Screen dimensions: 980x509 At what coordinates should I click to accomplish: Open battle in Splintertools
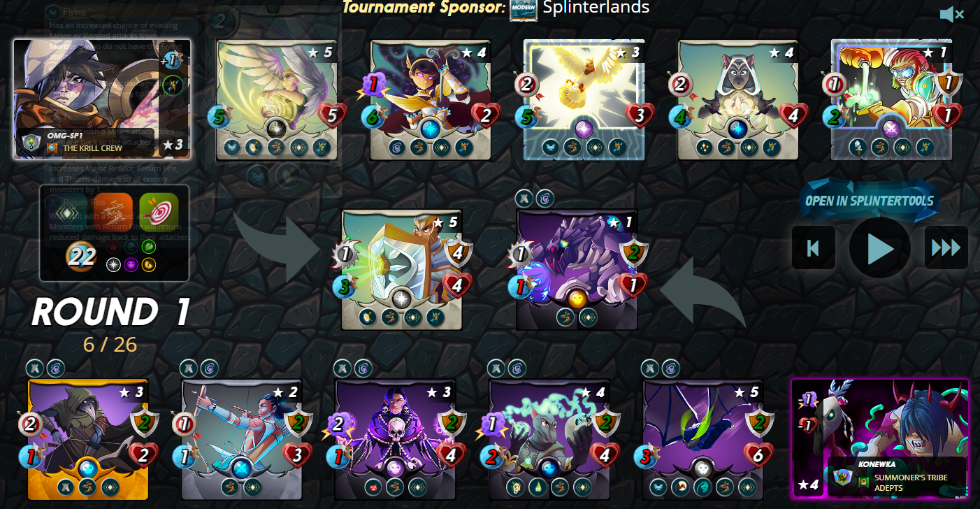[870, 201]
